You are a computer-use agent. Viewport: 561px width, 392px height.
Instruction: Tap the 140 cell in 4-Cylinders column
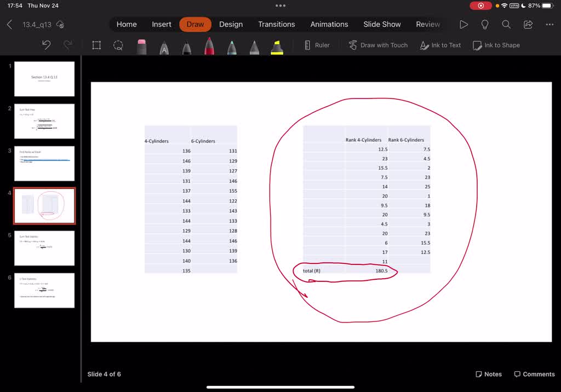[x=186, y=261]
